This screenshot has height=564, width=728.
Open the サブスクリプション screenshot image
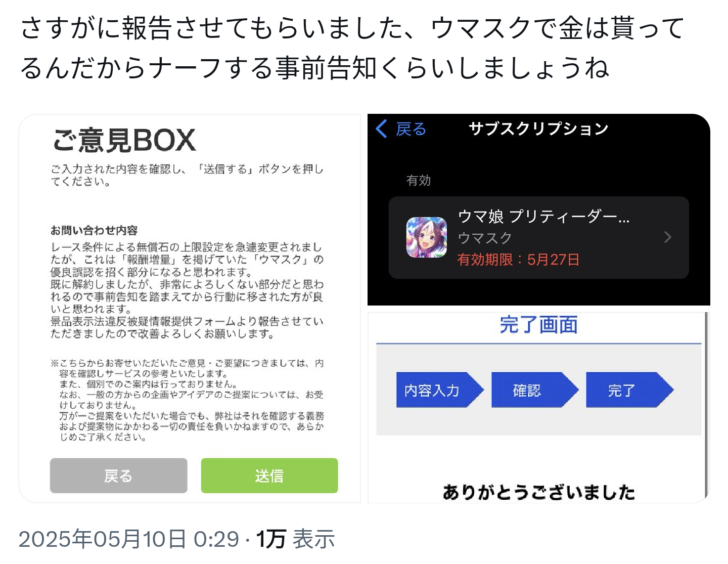(x=539, y=209)
